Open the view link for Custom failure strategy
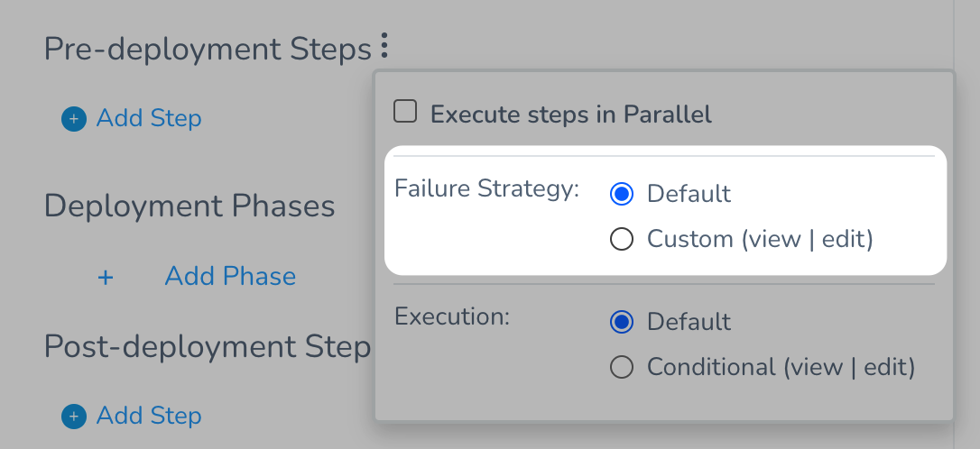The image size is (980, 449). (774, 239)
